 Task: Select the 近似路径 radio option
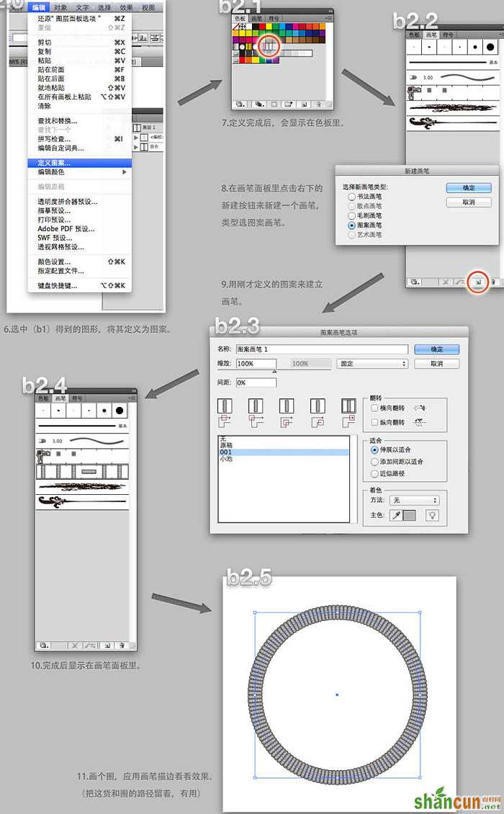[x=374, y=473]
